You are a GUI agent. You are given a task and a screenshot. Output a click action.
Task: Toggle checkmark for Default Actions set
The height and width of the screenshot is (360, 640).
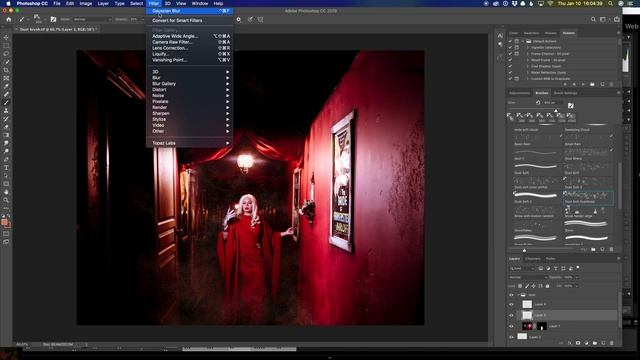(510, 41)
